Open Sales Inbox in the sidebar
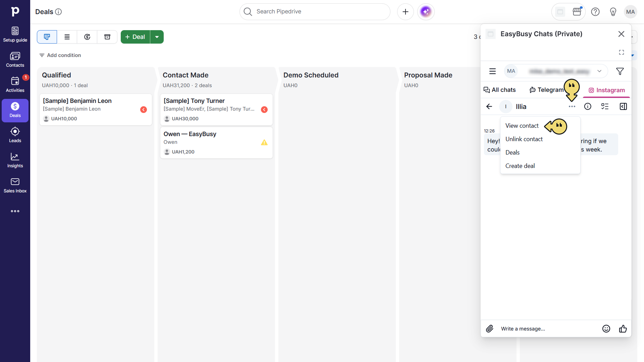Viewport: 644px width, 362px height. point(15,185)
